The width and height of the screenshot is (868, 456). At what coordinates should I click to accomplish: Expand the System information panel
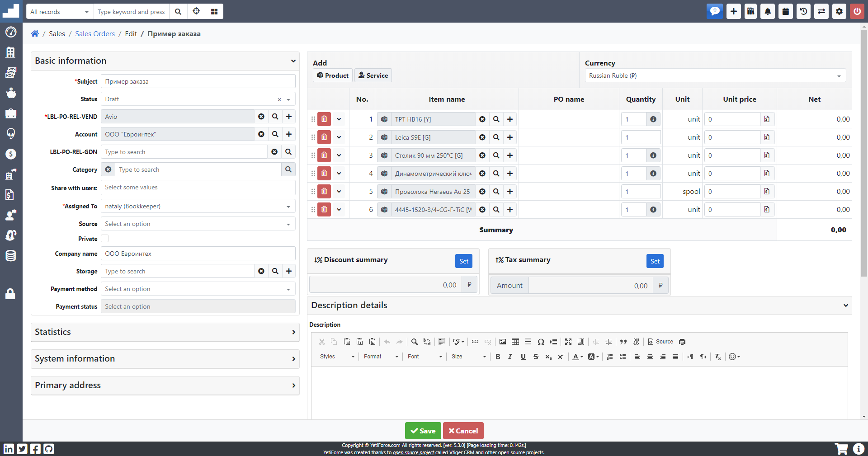pyautogui.click(x=165, y=358)
